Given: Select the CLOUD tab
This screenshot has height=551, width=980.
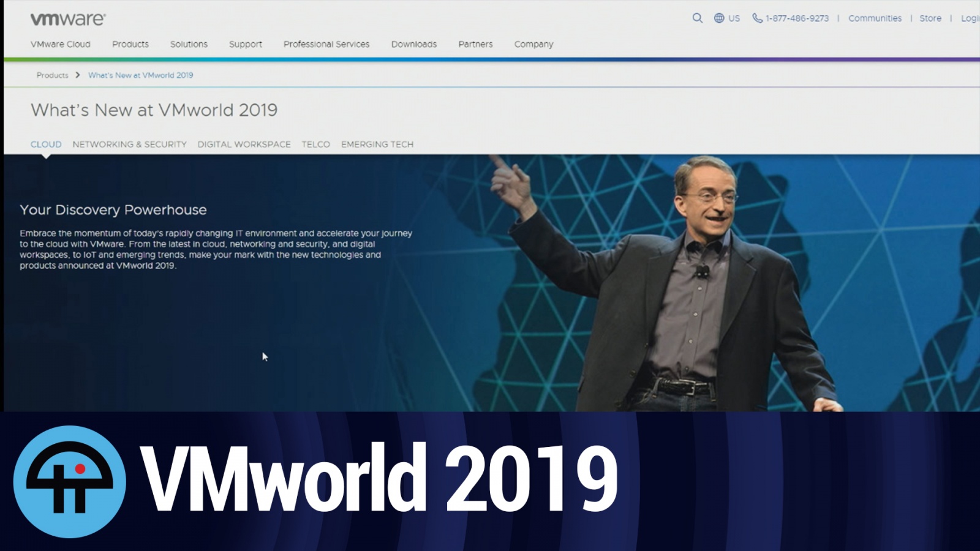Looking at the screenshot, I should 46,144.
